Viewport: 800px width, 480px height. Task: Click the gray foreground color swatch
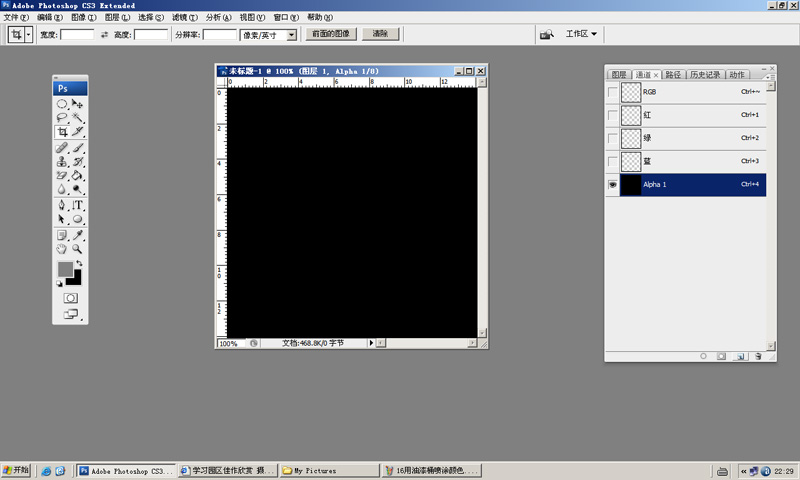tap(65, 269)
